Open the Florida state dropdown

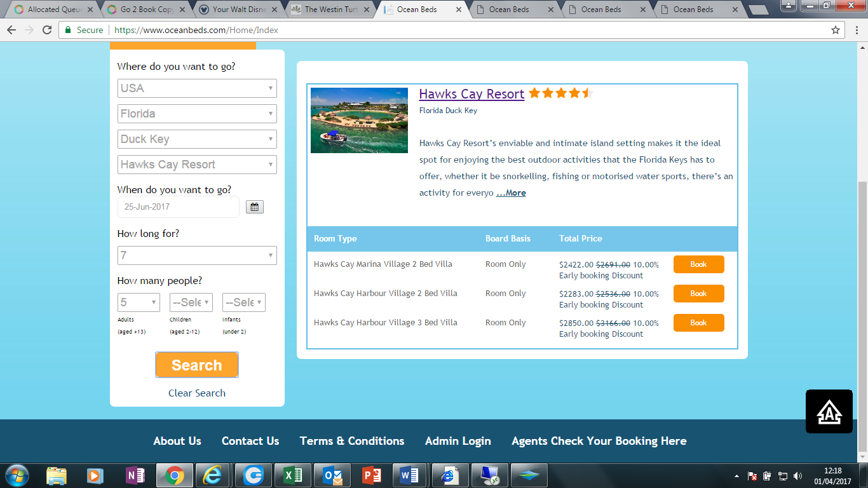197,114
